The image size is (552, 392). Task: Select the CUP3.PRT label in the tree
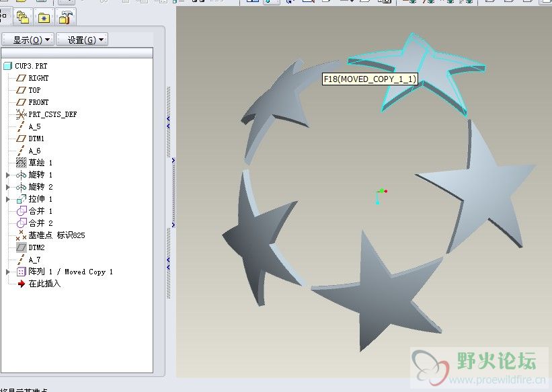(31, 66)
